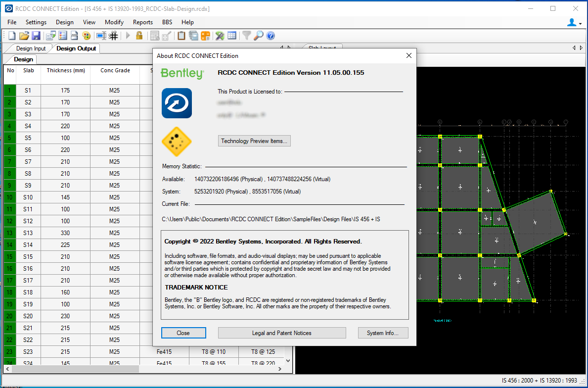
Task: Dismiss the About dialog with the X button
Action: click(x=409, y=55)
